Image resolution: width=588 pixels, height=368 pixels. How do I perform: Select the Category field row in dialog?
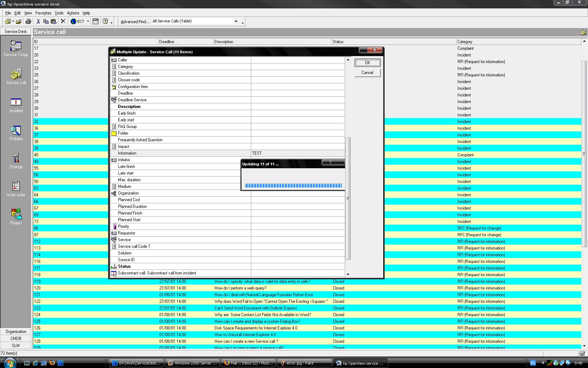(x=227, y=67)
